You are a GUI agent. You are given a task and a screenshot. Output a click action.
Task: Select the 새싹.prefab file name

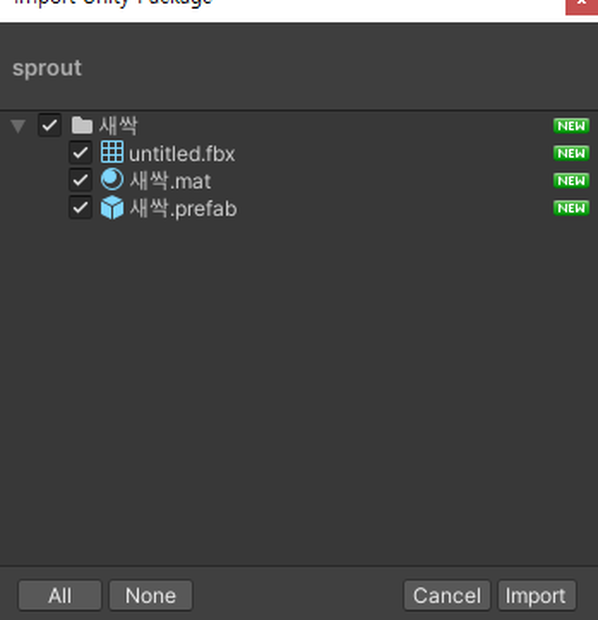tap(183, 208)
